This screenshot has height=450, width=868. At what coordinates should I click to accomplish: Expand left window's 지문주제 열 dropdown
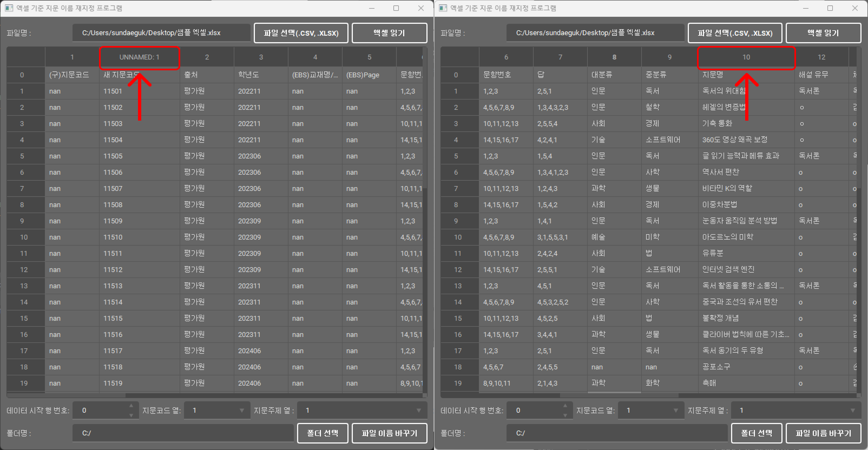pos(362,410)
